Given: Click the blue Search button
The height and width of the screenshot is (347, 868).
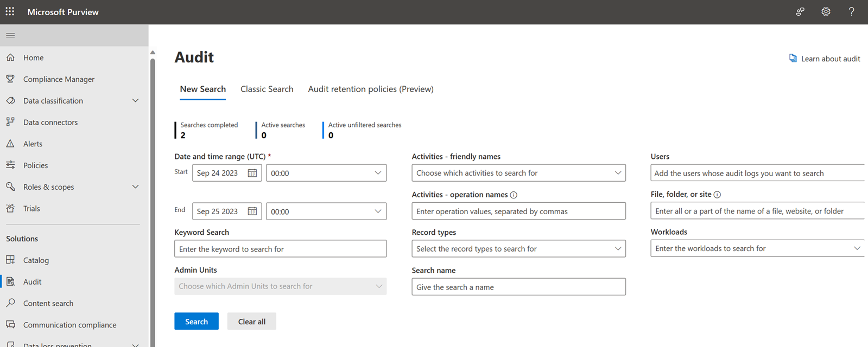Looking at the screenshot, I should pos(197,322).
